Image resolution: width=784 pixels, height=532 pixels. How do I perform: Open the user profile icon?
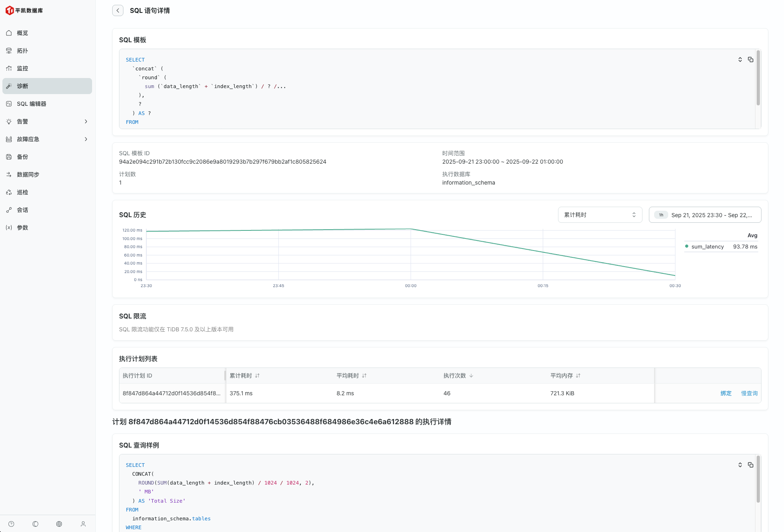(83, 524)
